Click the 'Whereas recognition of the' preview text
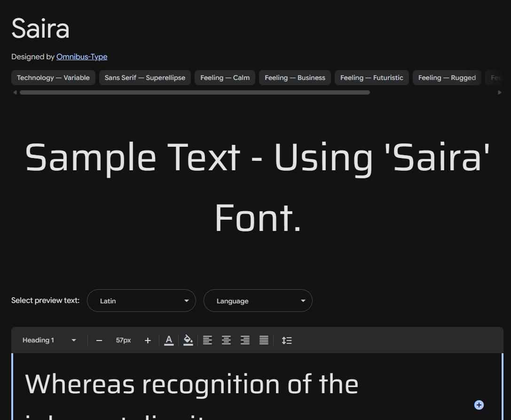Screen dimensions: 511x420 tap(192, 384)
